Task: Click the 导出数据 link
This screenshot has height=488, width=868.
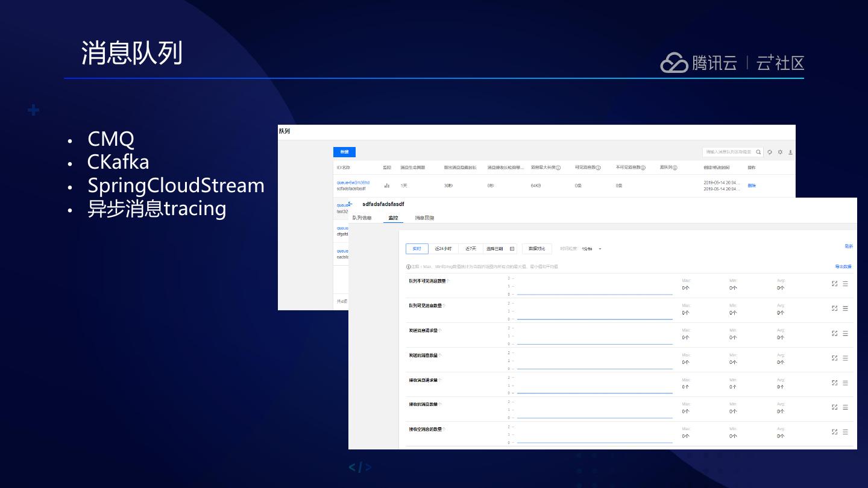Action: click(843, 266)
